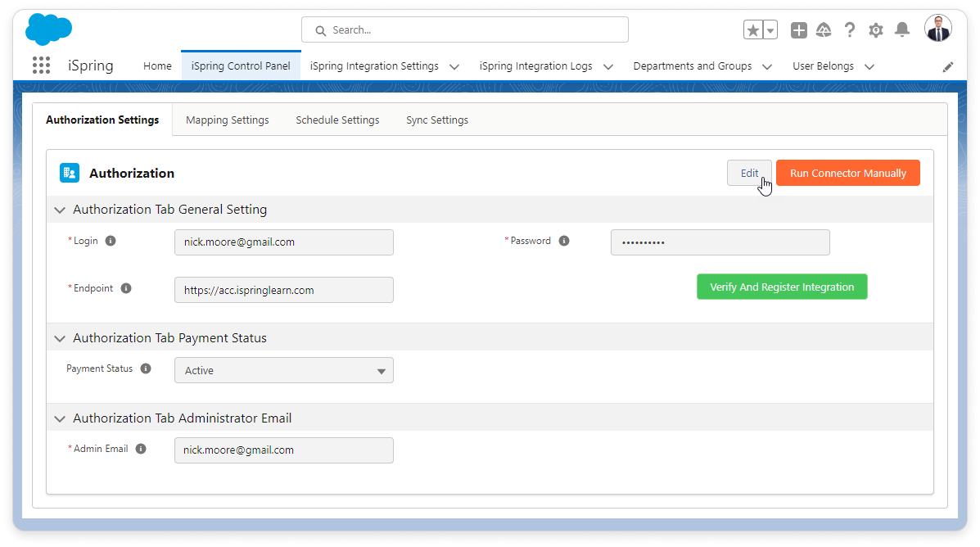Click Verify And Register Integration button
This screenshot has height=547, width=980.
coord(781,287)
